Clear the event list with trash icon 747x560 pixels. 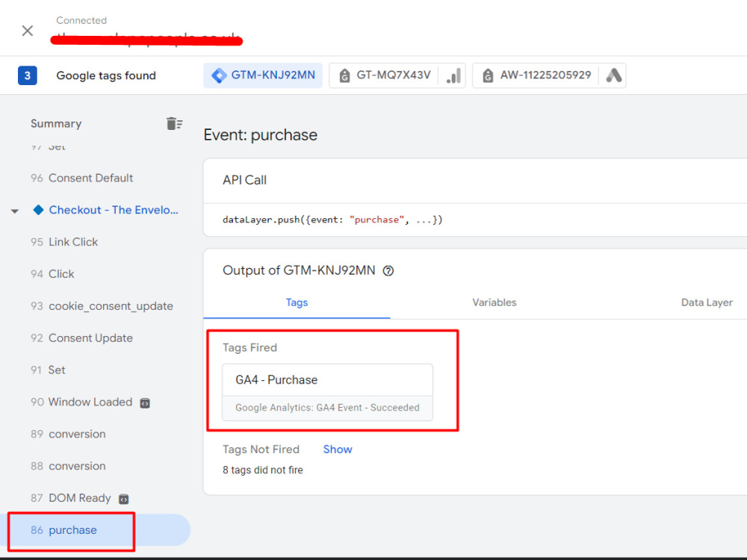(x=174, y=123)
